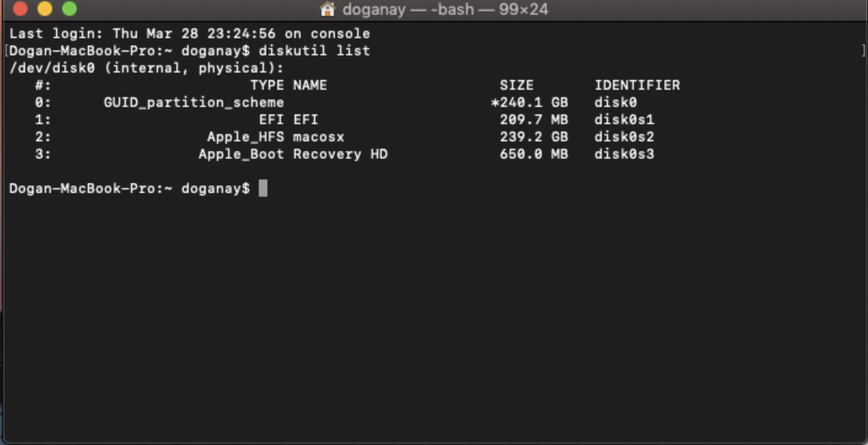This screenshot has width=868, height=445.
Task: Click the TYPE column header
Action: pyautogui.click(x=267, y=85)
